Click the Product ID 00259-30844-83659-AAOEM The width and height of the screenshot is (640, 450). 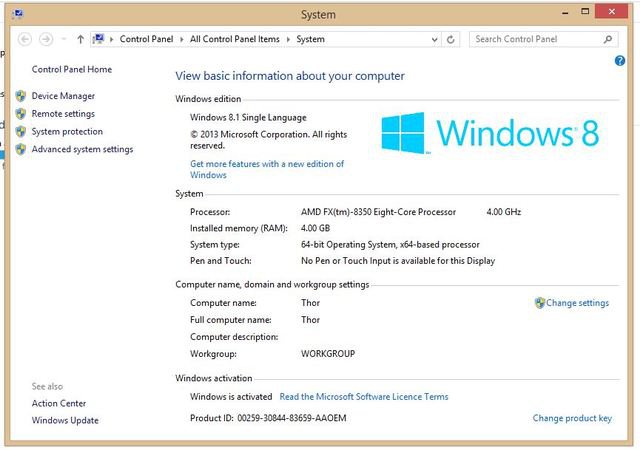click(x=268, y=419)
